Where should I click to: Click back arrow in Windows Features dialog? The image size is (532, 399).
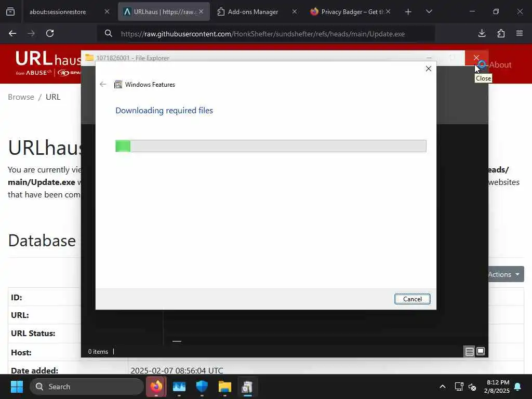point(103,84)
